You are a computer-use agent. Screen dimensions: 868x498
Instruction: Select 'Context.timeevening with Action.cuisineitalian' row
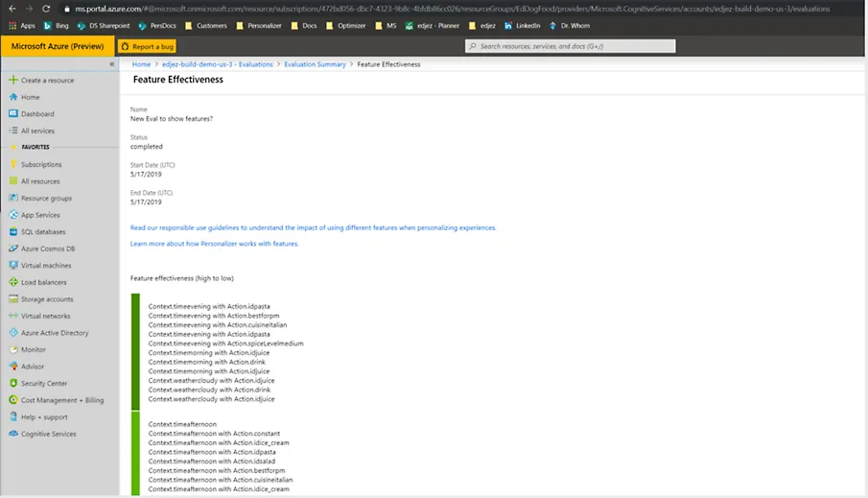[218, 325]
